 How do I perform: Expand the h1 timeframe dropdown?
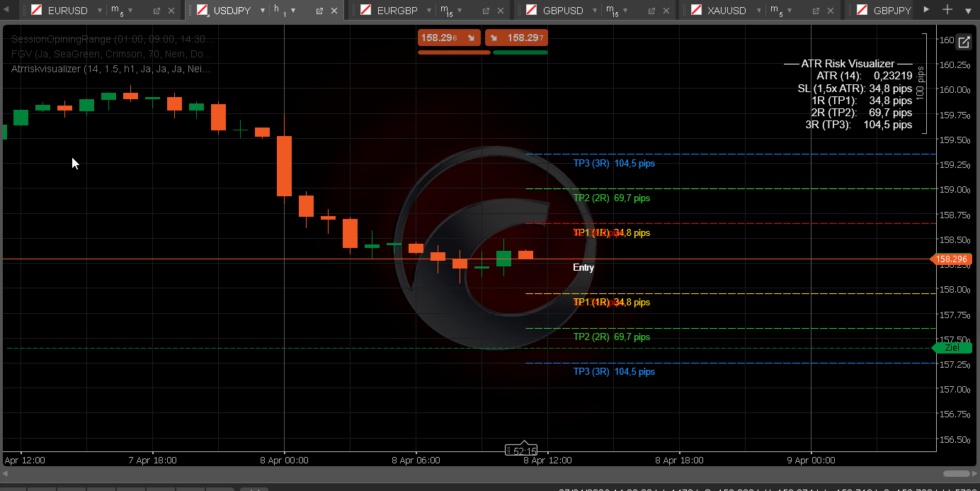click(x=292, y=11)
